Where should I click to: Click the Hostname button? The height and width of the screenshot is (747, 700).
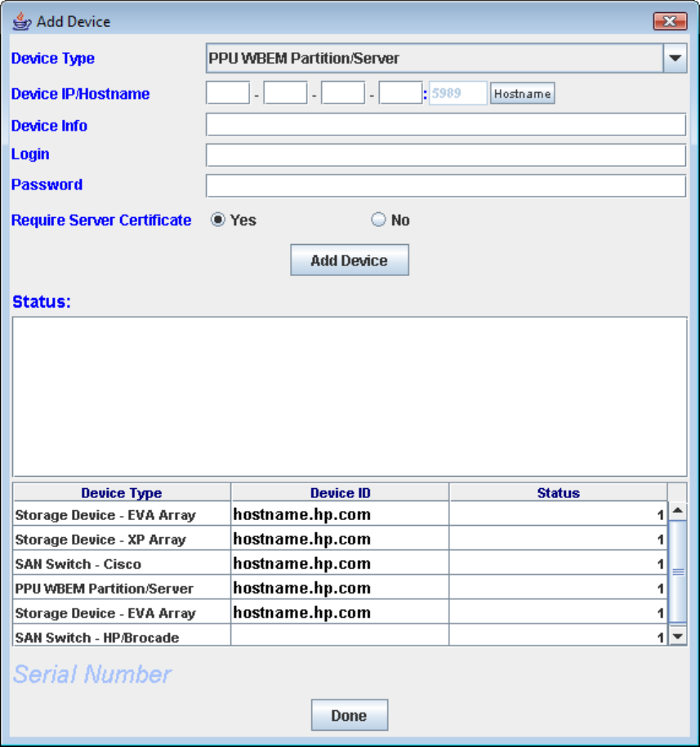click(522, 93)
